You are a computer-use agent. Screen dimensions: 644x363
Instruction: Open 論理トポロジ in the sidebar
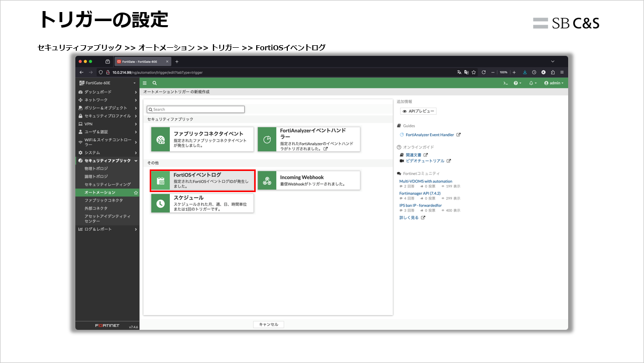pos(108,176)
